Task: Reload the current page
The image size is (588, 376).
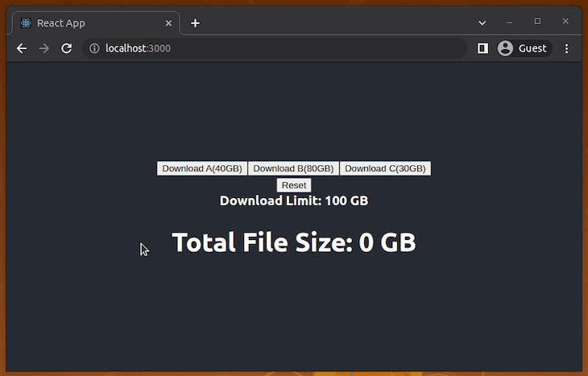Action: pyautogui.click(x=67, y=48)
